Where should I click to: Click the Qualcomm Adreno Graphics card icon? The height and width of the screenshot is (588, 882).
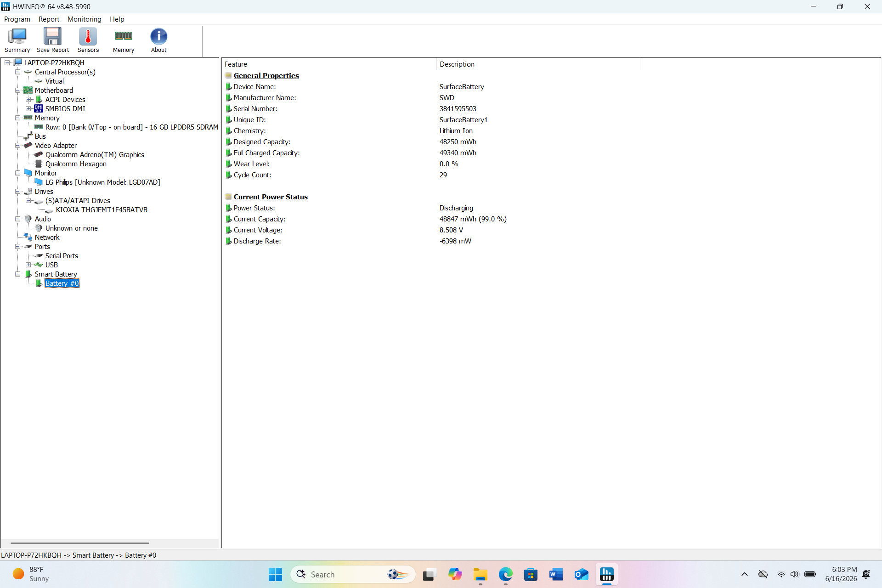tap(39, 155)
